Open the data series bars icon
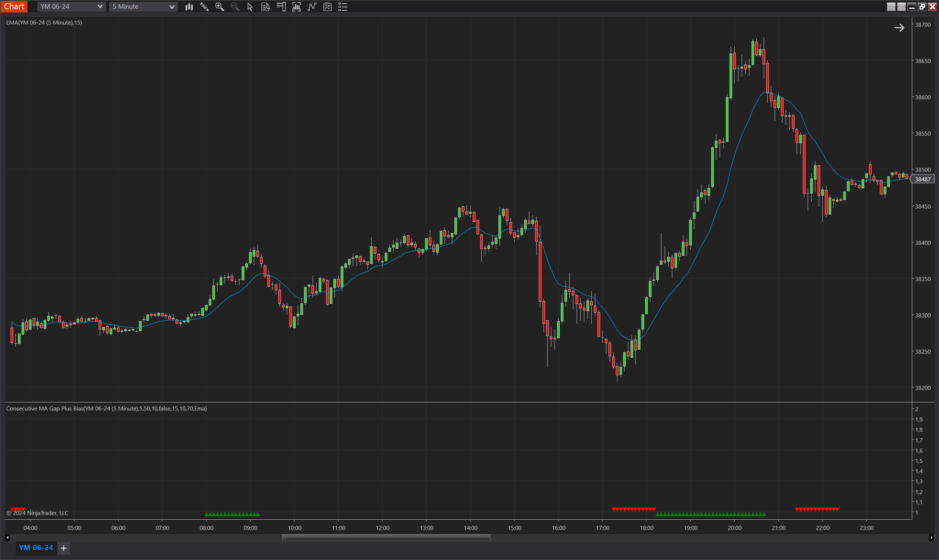This screenshot has height=560, width=939. 296,7
